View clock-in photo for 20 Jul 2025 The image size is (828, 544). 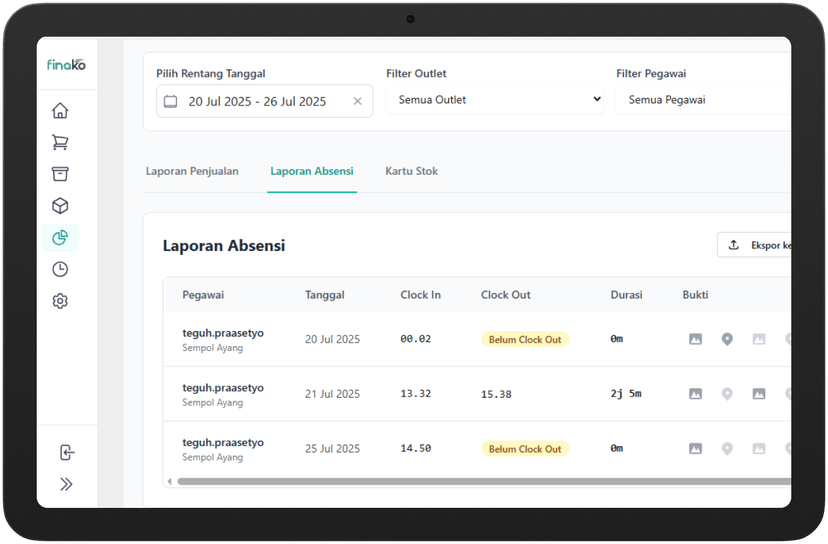(695, 339)
